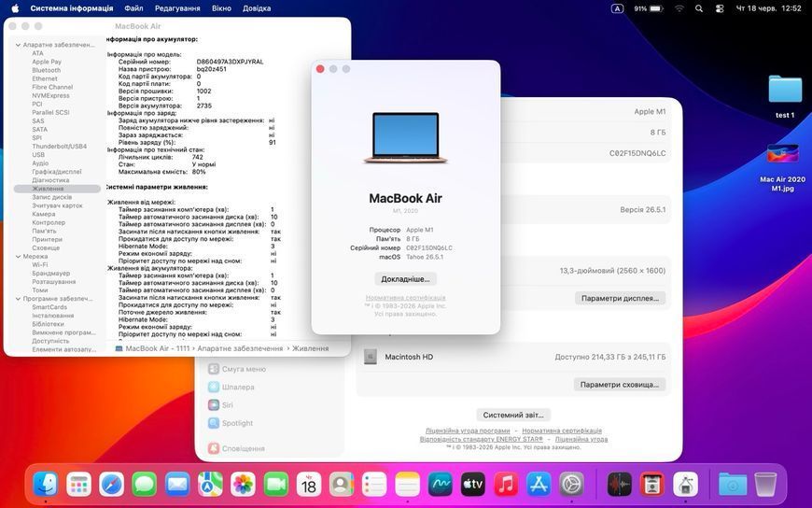
Task: Open Photos app in dock
Action: [243, 486]
